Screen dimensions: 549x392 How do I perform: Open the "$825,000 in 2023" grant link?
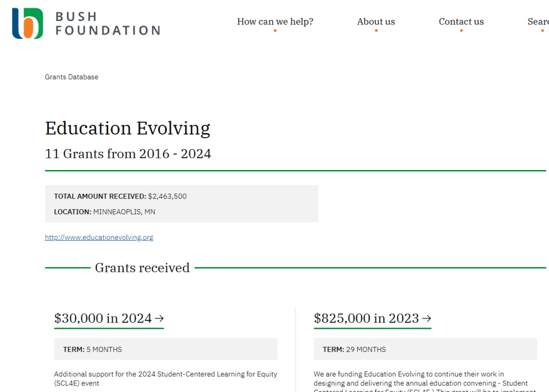tap(366, 318)
